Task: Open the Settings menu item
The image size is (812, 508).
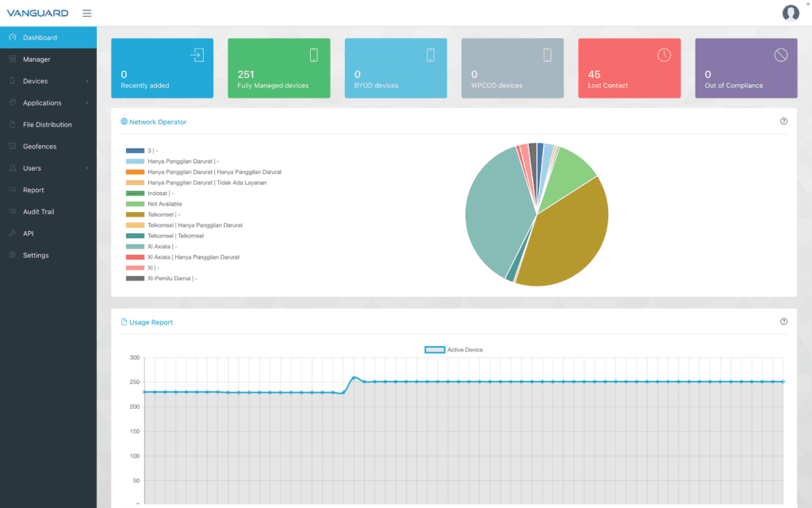Action: pos(48,255)
